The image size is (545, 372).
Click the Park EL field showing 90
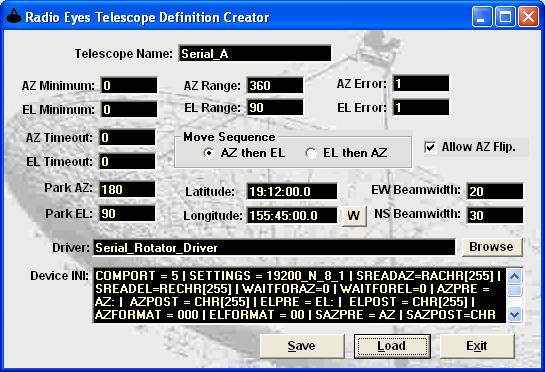pyautogui.click(x=127, y=213)
